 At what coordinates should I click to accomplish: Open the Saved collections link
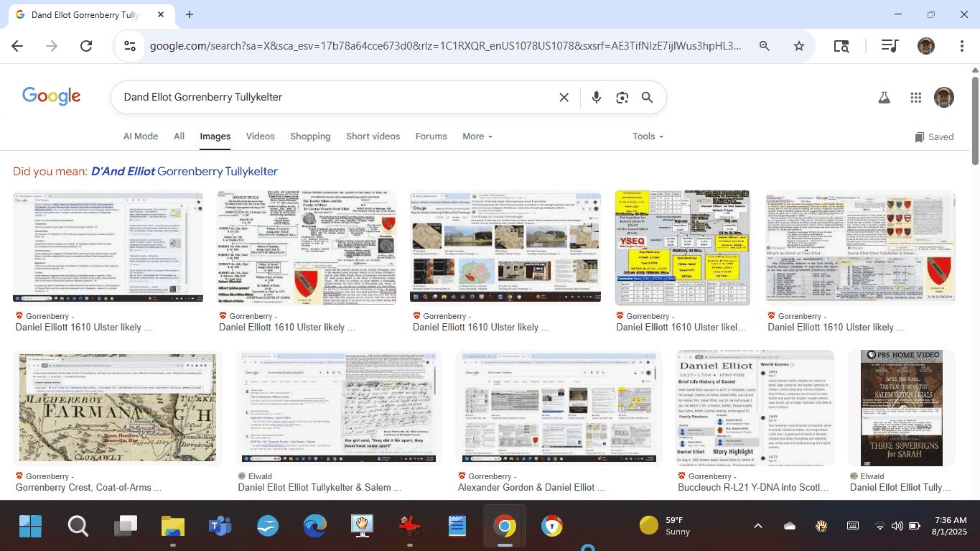point(934,137)
